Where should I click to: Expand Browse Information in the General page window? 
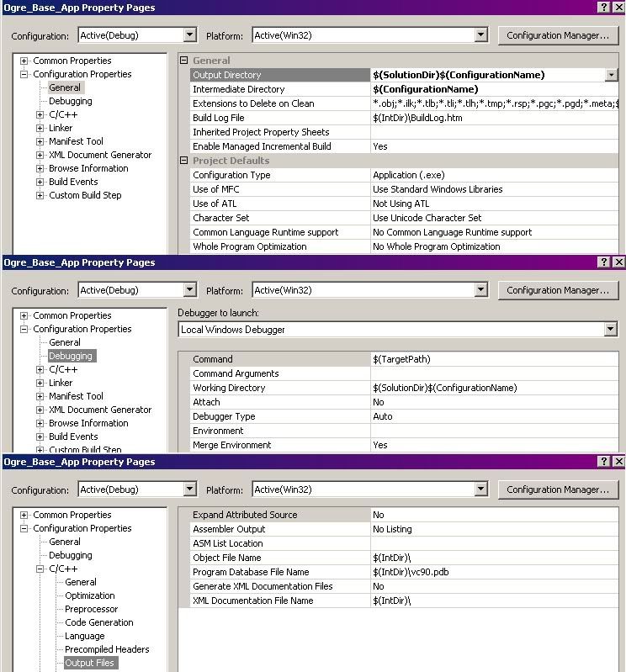click(x=40, y=168)
